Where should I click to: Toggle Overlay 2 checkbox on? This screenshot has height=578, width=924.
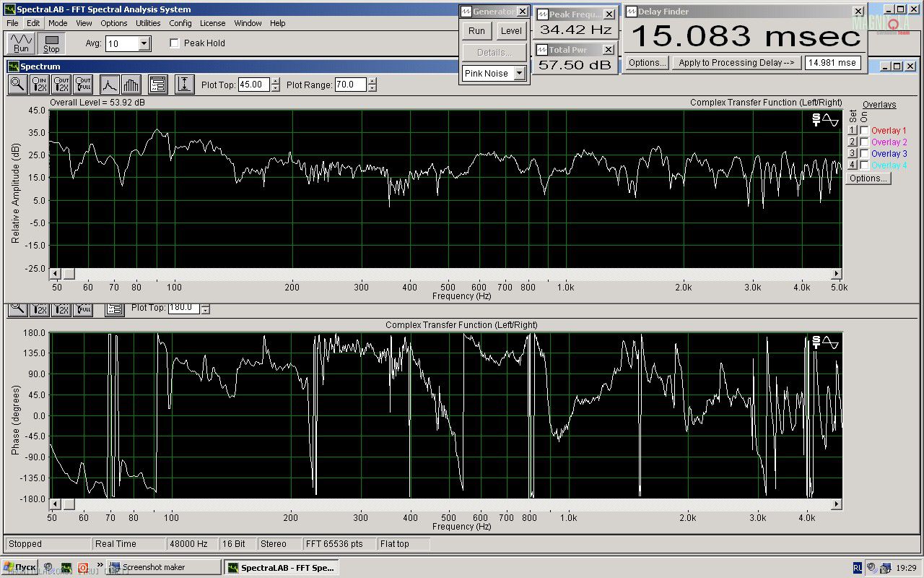(864, 142)
